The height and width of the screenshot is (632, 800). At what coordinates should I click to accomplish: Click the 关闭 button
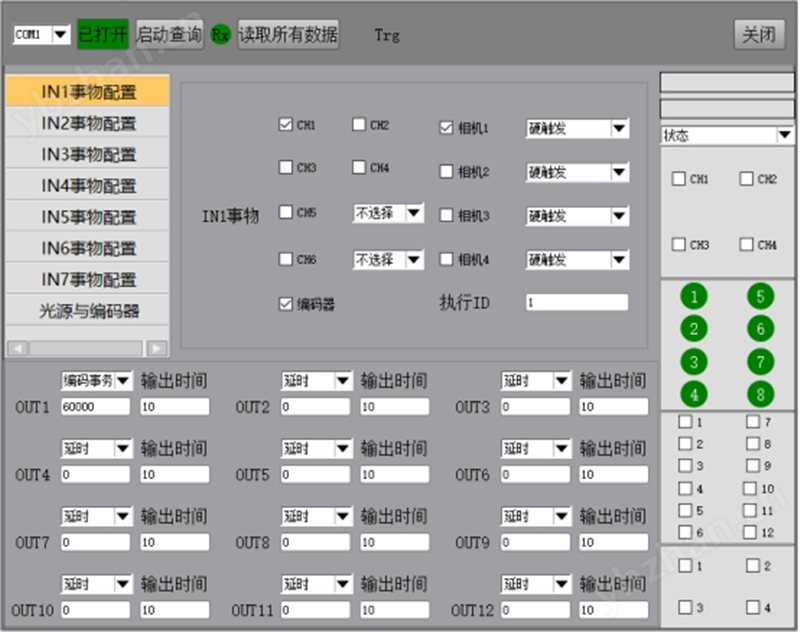point(759,35)
